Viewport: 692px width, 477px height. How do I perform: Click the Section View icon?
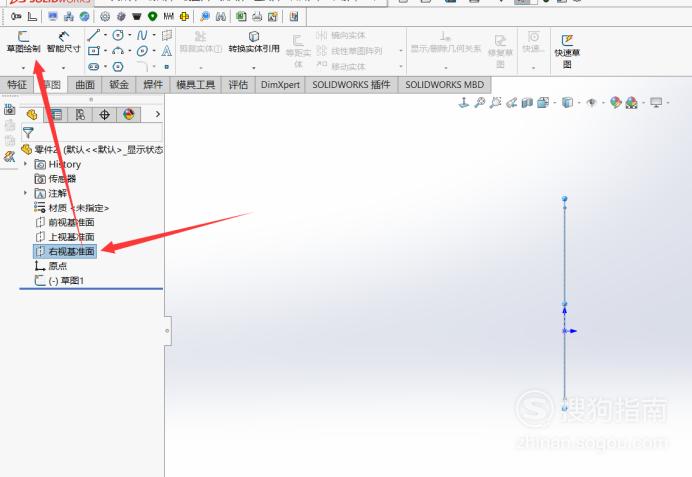(x=527, y=103)
